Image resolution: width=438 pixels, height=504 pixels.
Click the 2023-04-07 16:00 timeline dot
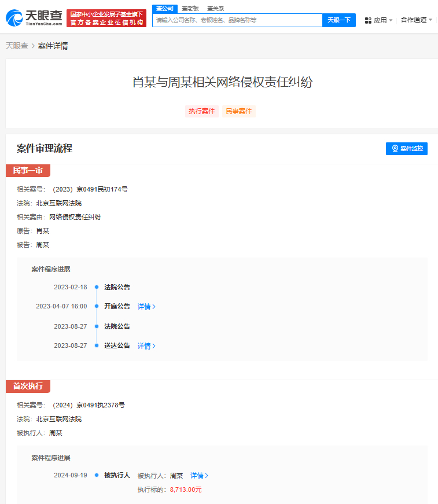(x=97, y=306)
